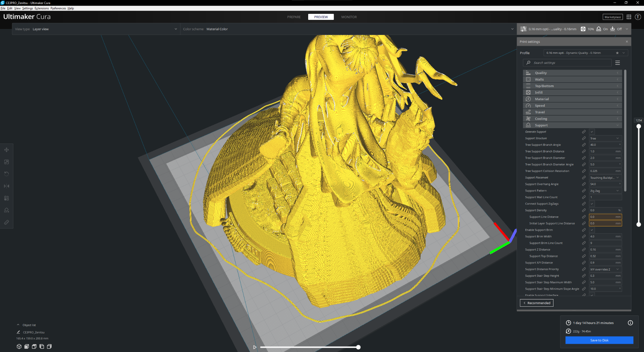The height and width of the screenshot is (352, 644).
Task: Open the Extensions menu
Action: click(42, 8)
